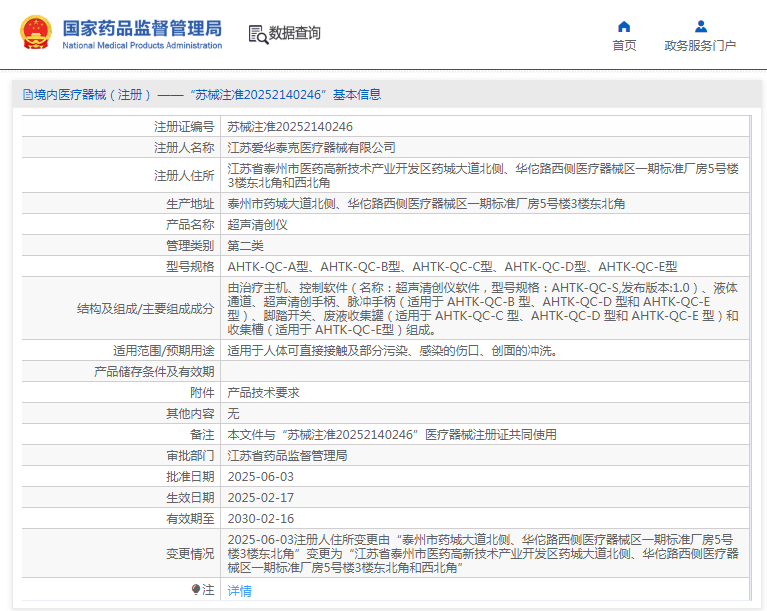Open the 首页 navigation item
This screenshot has height=611, width=767.
coord(624,45)
